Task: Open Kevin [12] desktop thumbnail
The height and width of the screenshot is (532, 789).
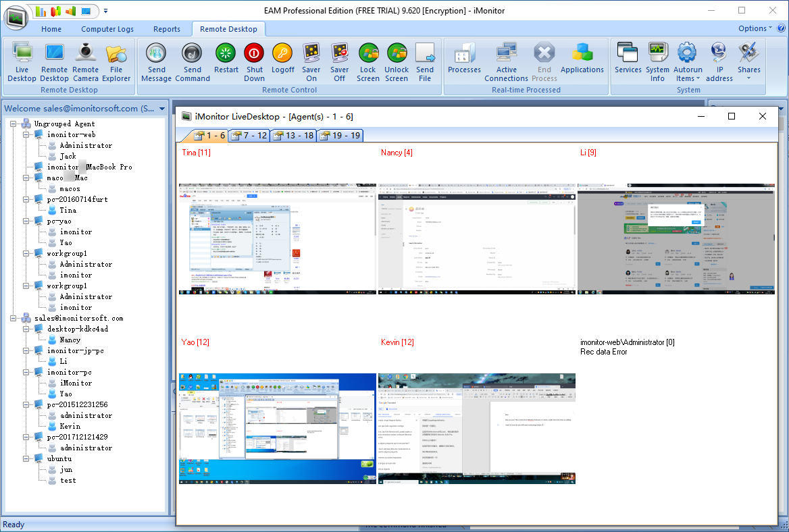Action: click(476, 429)
